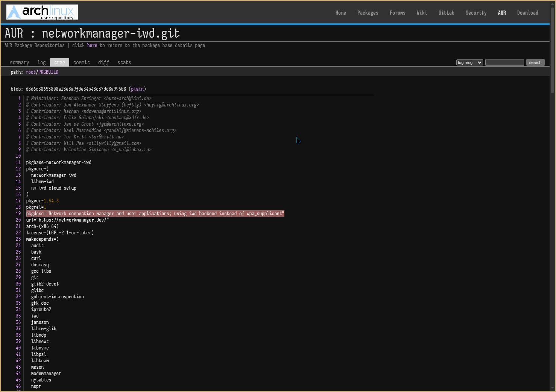Click the 'libnm-iwd' package name line
The height and width of the screenshot is (392, 556).
[43, 182]
